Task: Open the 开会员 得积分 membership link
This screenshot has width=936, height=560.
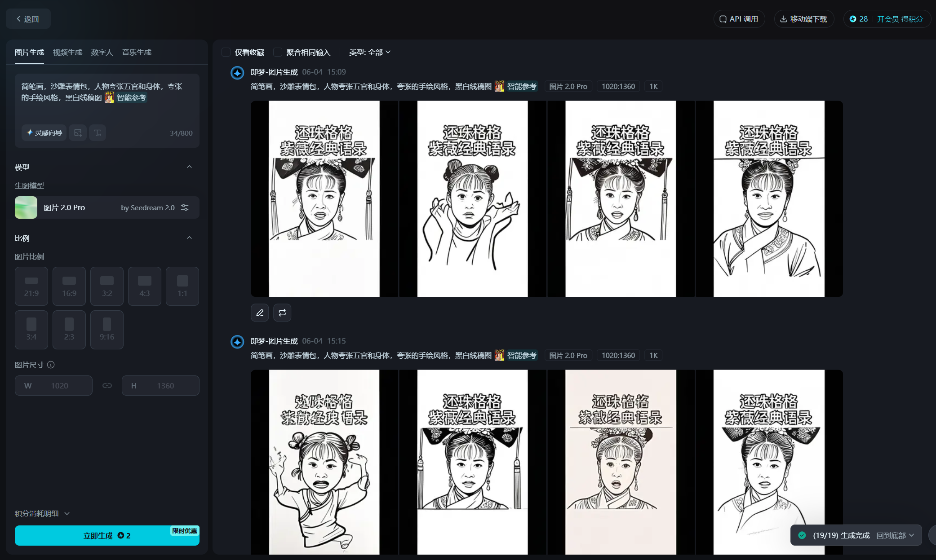Action: [900, 19]
